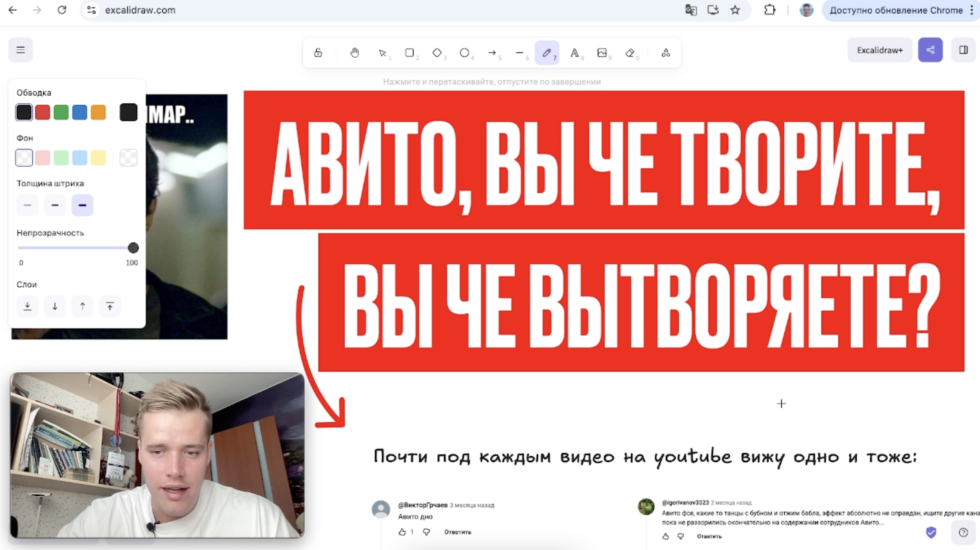Pick light green background swatch
980x550 pixels.
click(x=61, y=157)
